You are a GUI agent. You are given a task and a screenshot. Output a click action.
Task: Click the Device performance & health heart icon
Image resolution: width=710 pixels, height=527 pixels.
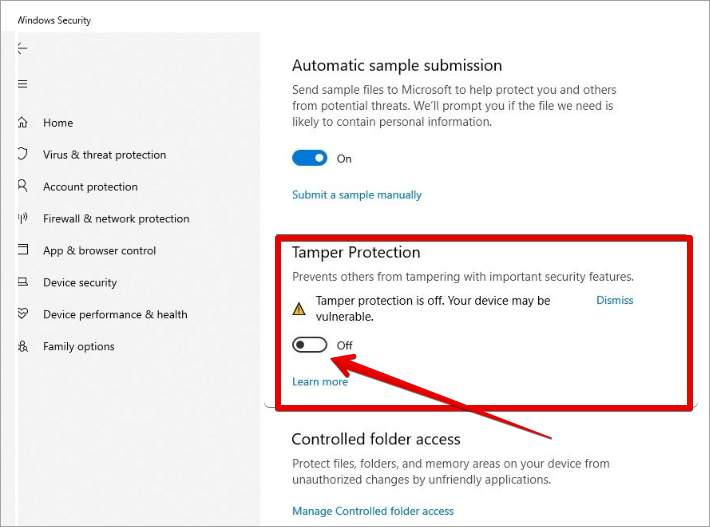click(22, 314)
